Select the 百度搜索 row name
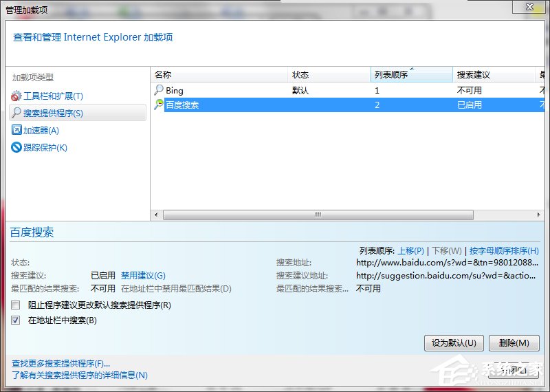The width and height of the screenshot is (550, 392). coord(182,105)
